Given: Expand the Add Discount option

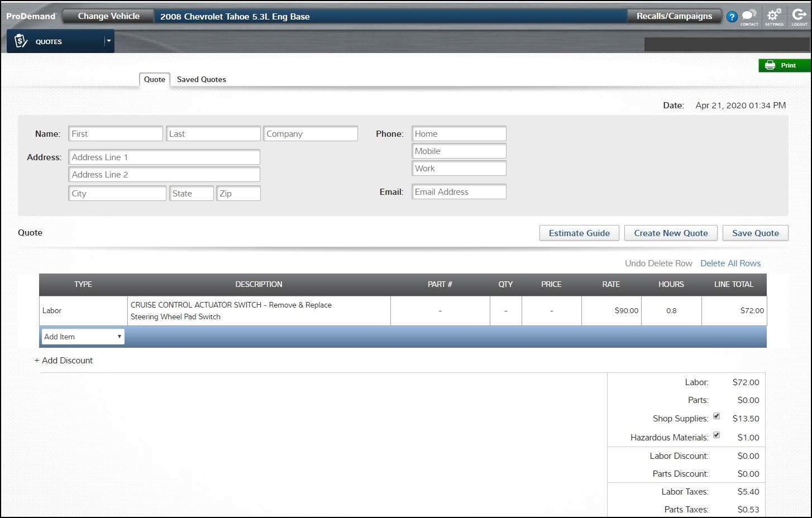Looking at the screenshot, I should [x=64, y=361].
